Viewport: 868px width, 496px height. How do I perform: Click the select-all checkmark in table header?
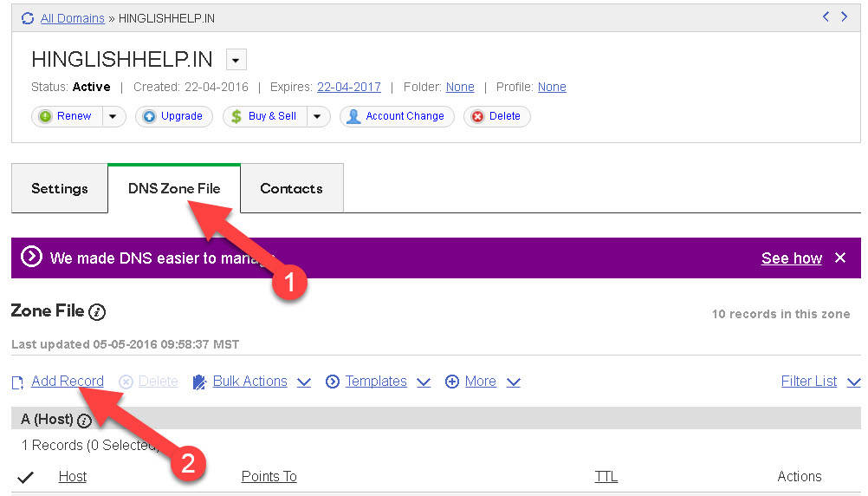click(26, 477)
